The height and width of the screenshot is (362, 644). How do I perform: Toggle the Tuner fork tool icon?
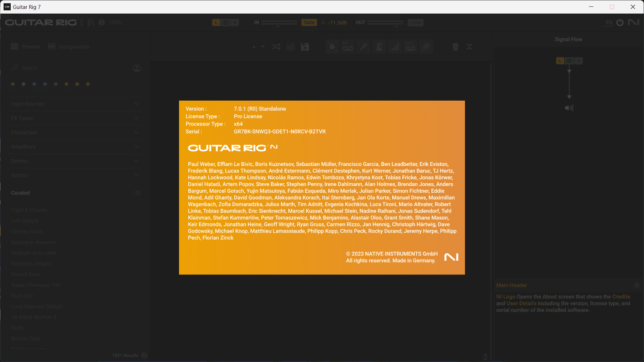point(363,47)
